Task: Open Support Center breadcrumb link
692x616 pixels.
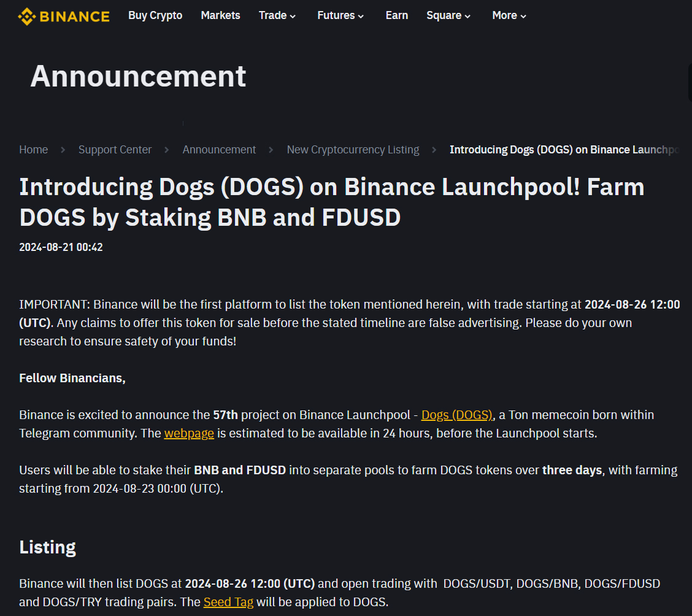Action: 115,150
